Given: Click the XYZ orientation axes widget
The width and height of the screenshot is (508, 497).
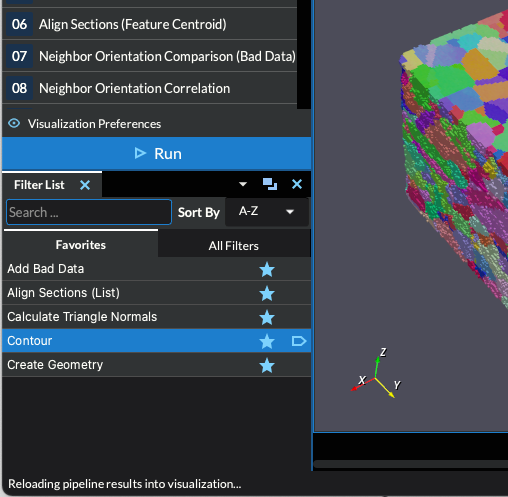Looking at the screenshot, I should click(x=376, y=373).
